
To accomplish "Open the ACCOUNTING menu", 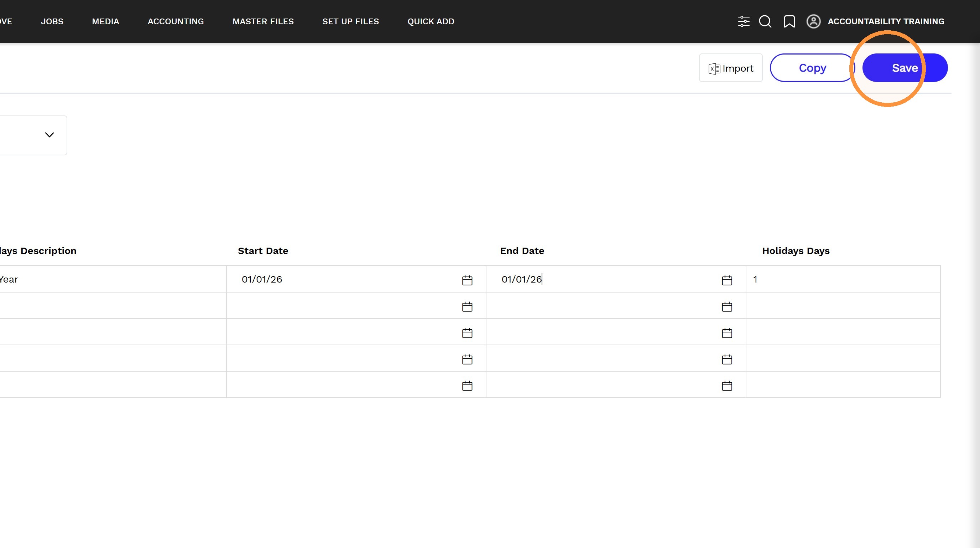I will [176, 21].
